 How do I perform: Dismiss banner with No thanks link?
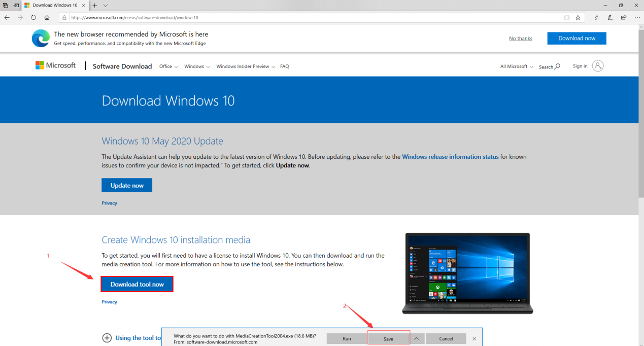(x=521, y=39)
